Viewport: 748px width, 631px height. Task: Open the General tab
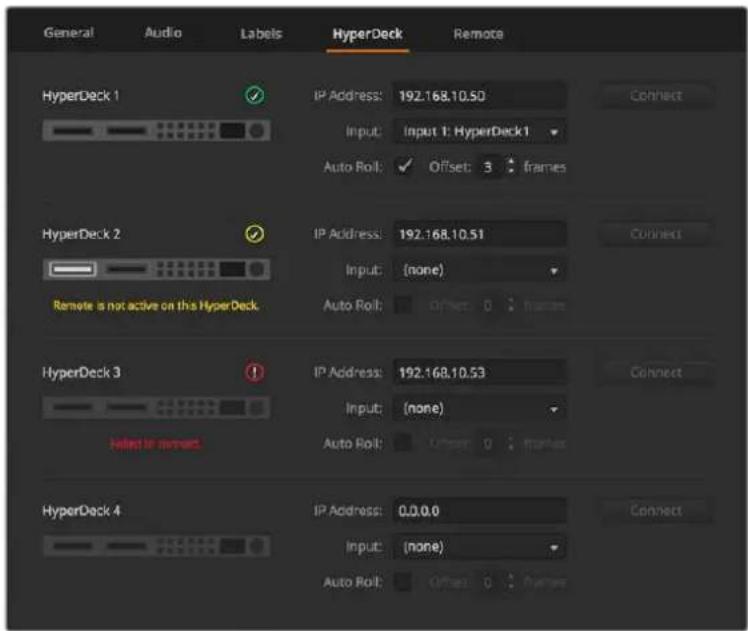[x=69, y=33]
